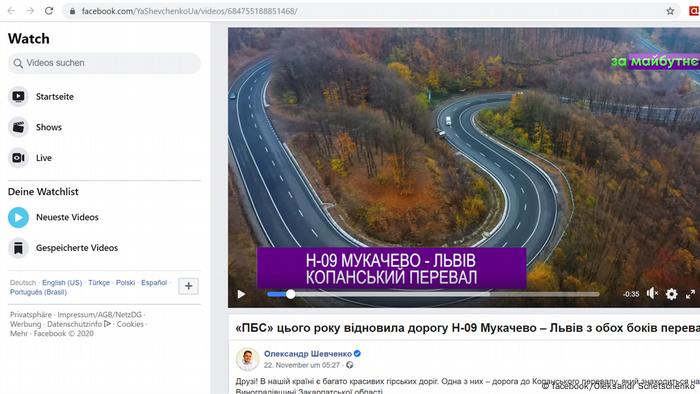Click the video title starting with «ПБС»

tap(467, 328)
